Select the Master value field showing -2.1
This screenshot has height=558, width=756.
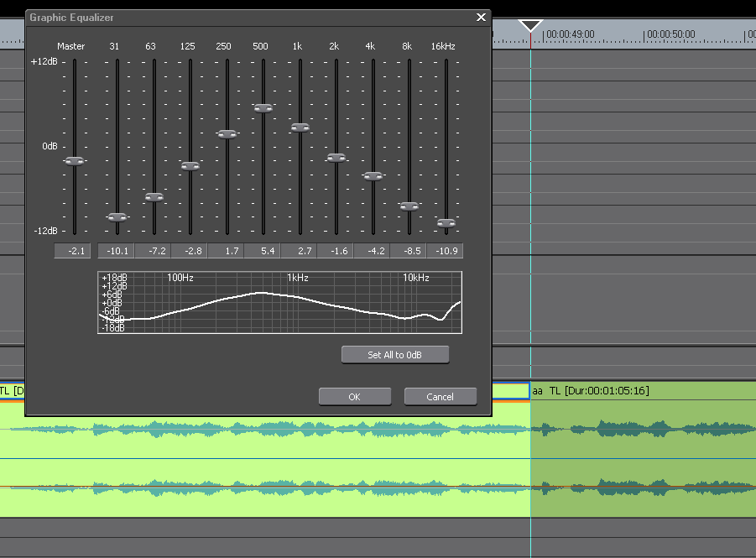(x=72, y=251)
